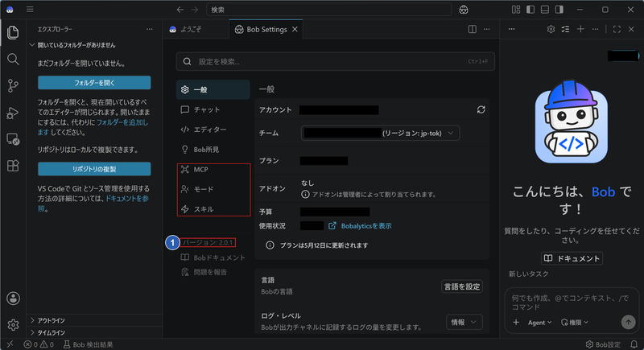Add context with the chat plus button
Image resolution: width=644 pixels, height=350 pixels.
516,323
